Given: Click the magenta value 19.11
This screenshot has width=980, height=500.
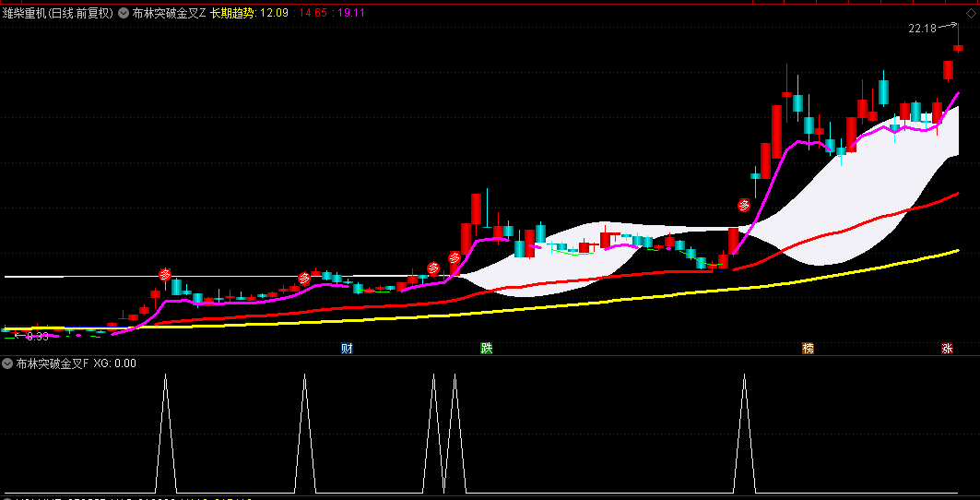Looking at the screenshot, I should point(351,13).
